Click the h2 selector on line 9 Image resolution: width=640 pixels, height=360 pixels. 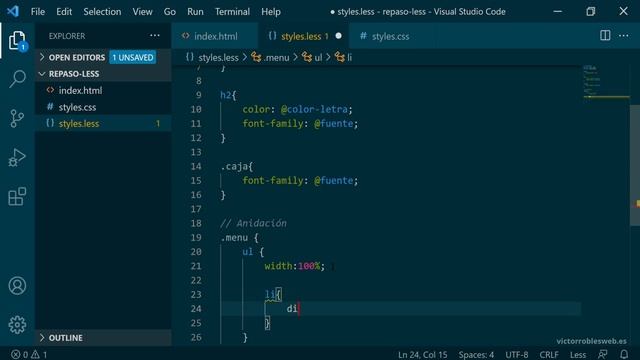pos(225,95)
